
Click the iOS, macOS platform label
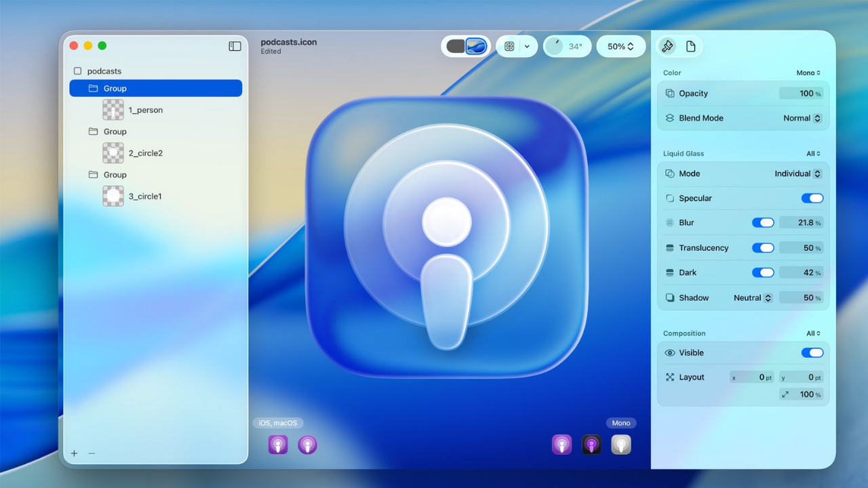pyautogui.click(x=278, y=423)
